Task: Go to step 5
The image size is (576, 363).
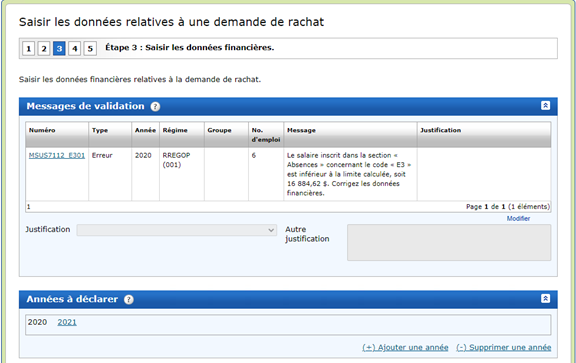Action: coord(90,48)
